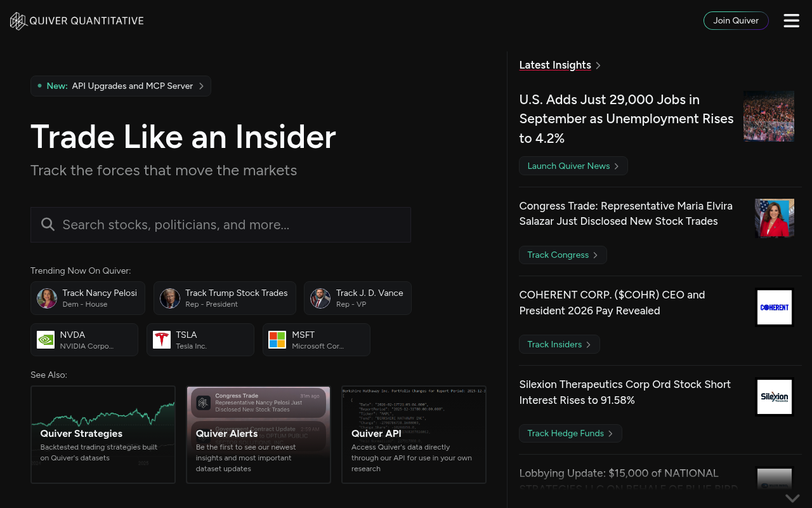Image resolution: width=812 pixels, height=508 pixels.
Task: Open TSLA ticker card
Action: point(200,340)
